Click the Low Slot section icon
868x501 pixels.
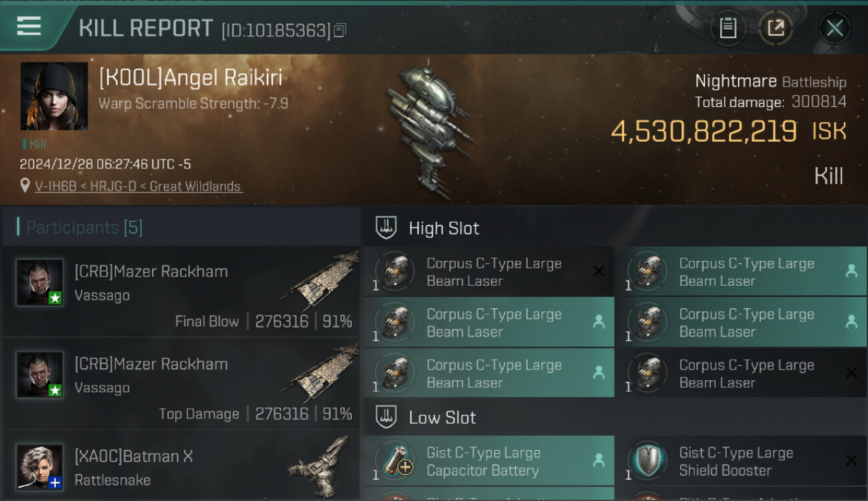tap(386, 417)
